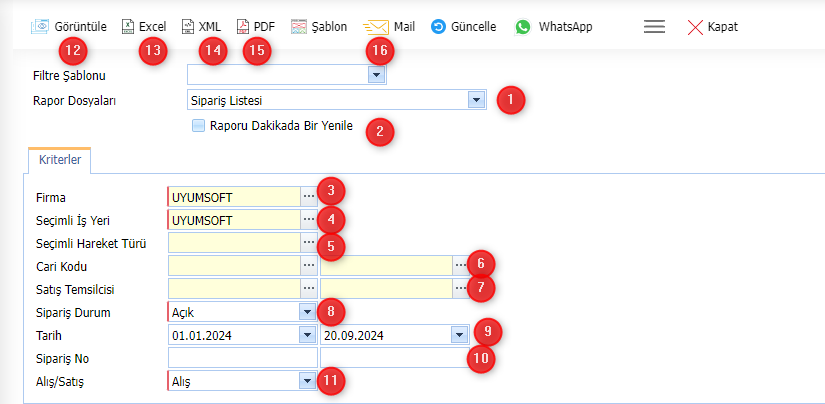
Task: Export report via XML icon
Action: click(x=188, y=27)
